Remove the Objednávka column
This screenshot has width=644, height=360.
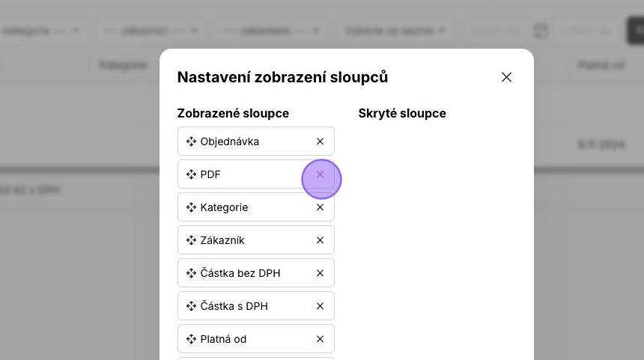tap(320, 141)
